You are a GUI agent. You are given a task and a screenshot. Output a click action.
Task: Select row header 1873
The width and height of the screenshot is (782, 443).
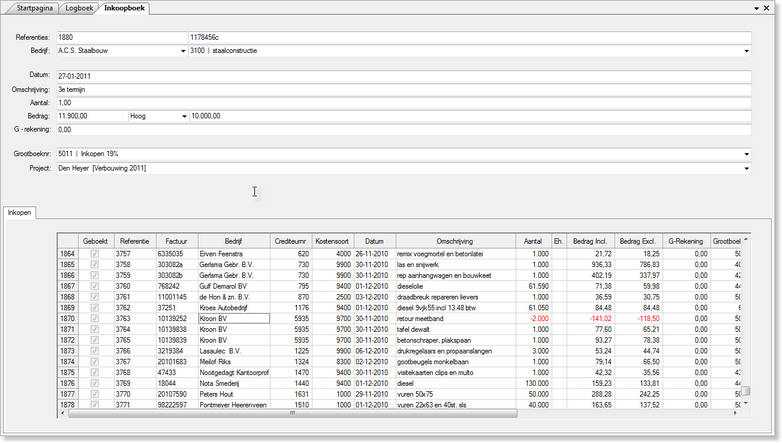[x=68, y=351]
